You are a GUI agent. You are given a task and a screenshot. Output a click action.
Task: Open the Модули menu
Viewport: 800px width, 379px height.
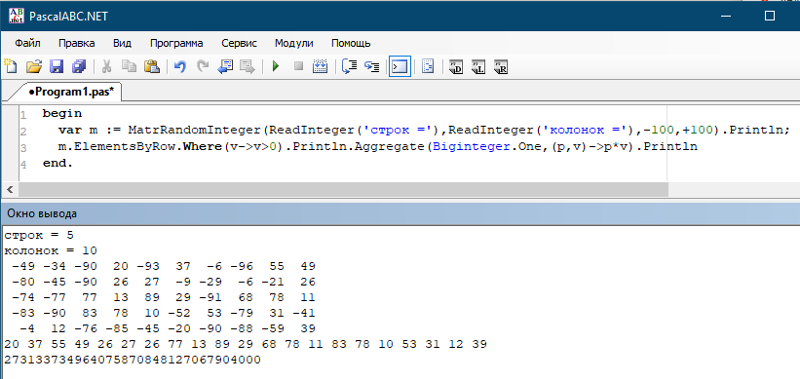pyautogui.click(x=294, y=43)
